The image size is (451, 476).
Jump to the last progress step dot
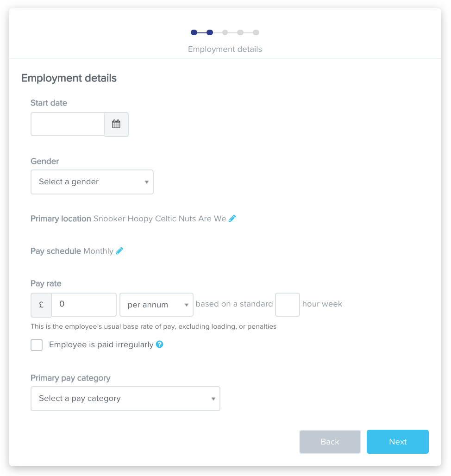coord(256,32)
